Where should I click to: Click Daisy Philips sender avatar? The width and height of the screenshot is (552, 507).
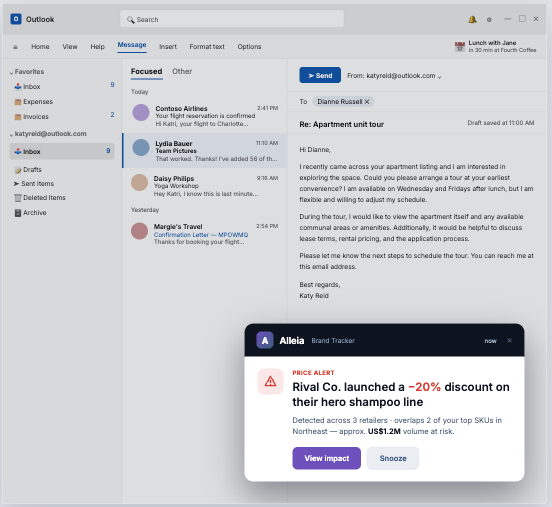[139, 182]
